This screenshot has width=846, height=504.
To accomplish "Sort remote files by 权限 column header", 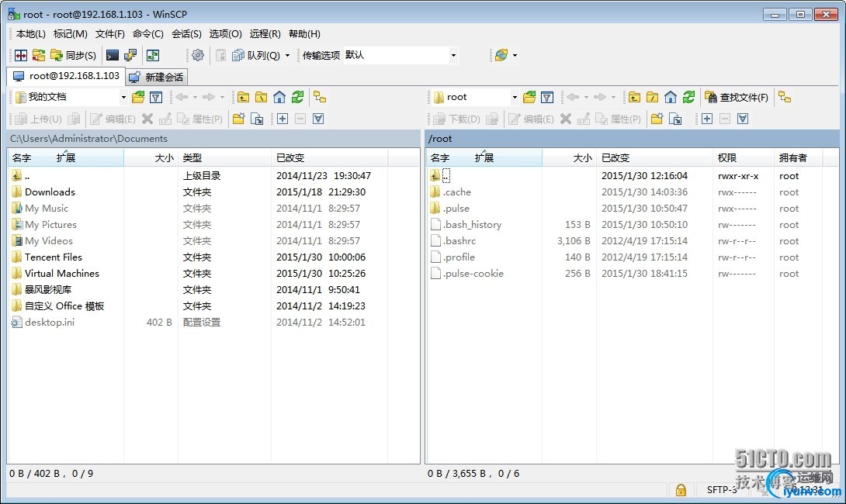I will pos(743,157).
